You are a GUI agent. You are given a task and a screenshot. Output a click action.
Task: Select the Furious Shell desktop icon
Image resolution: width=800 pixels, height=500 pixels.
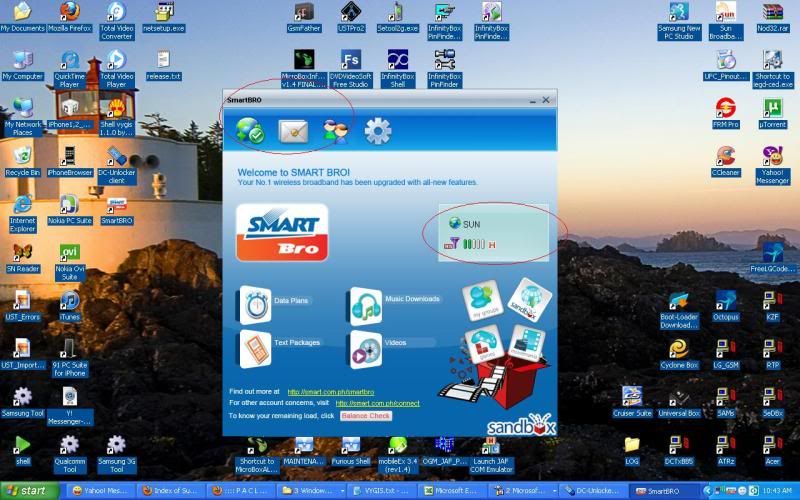point(351,452)
